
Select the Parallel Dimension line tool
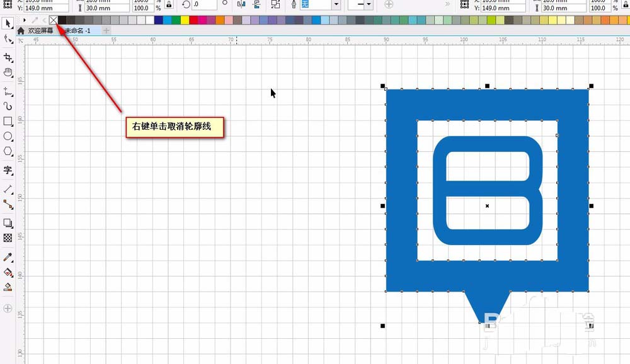[8, 189]
